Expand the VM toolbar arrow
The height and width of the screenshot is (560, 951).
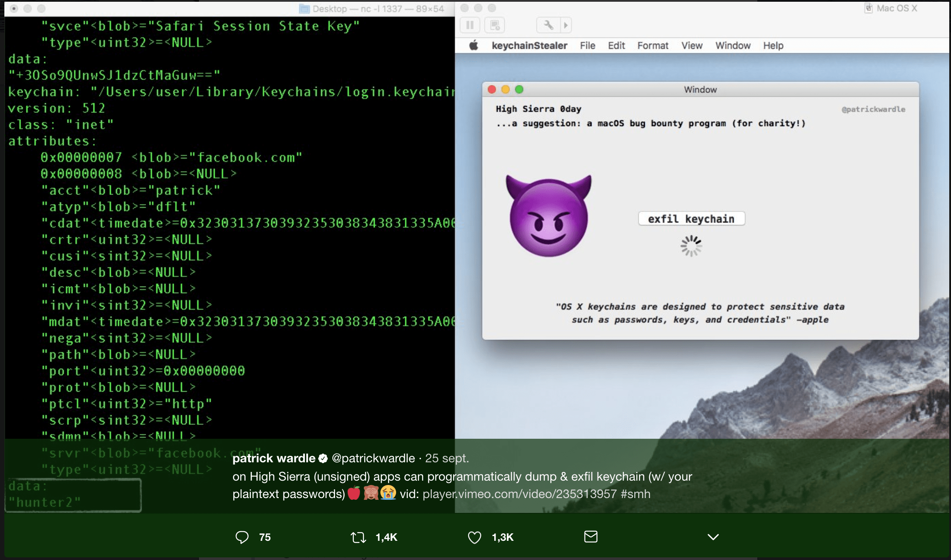(566, 25)
